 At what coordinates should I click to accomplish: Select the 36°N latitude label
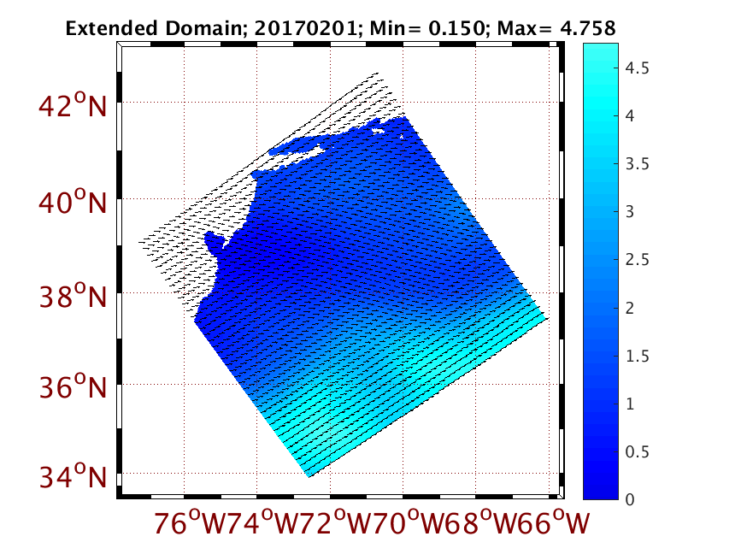pos(73,386)
